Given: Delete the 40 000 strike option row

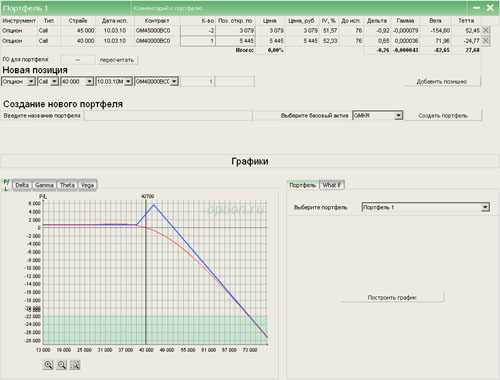Looking at the screenshot, I should 486,41.
